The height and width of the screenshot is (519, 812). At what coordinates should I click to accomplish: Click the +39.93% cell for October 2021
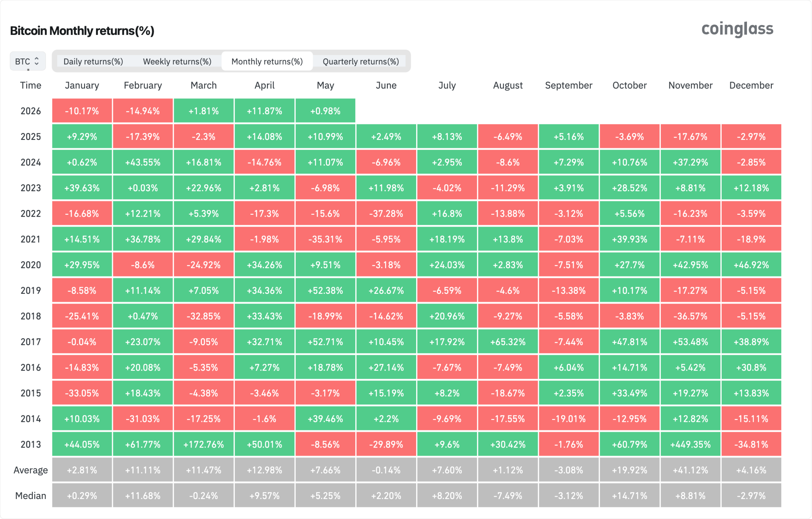coord(630,239)
